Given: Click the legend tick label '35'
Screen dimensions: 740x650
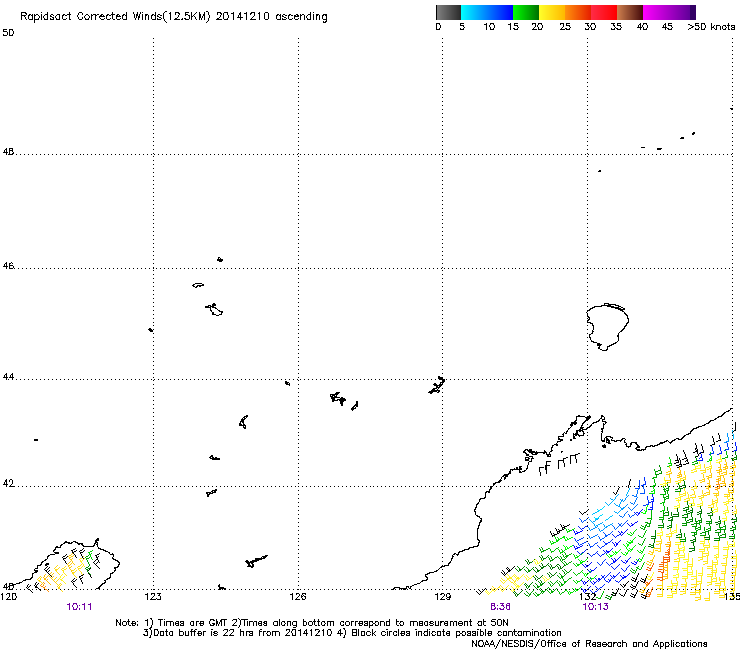Looking at the screenshot, I should click(616, 26).
